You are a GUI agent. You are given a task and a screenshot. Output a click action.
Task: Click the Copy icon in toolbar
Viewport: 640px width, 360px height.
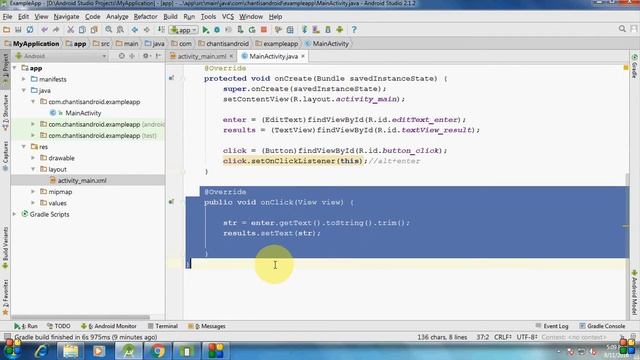pos(82,29)
